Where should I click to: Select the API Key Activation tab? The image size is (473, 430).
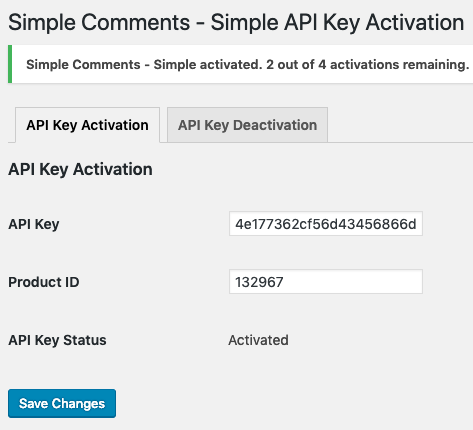pos(87,125)
